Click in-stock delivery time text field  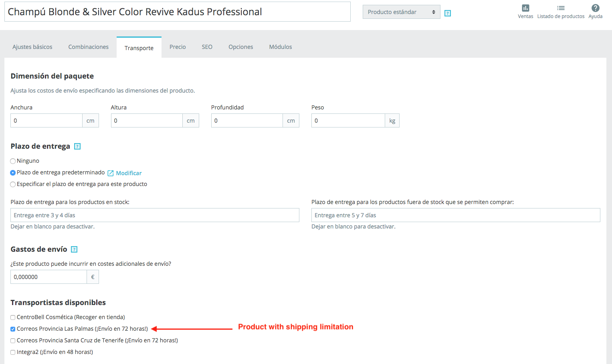155,215
